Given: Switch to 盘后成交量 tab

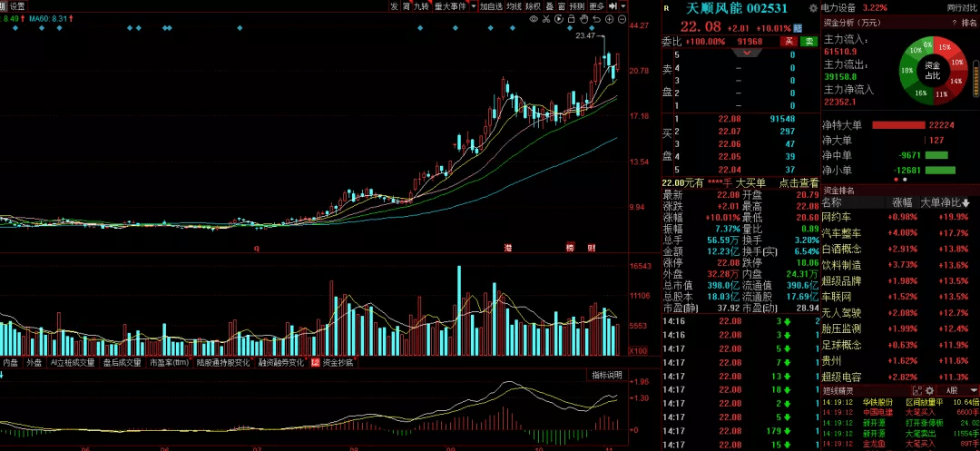Looking at the screenshot, I should click(x=122, y=362).
